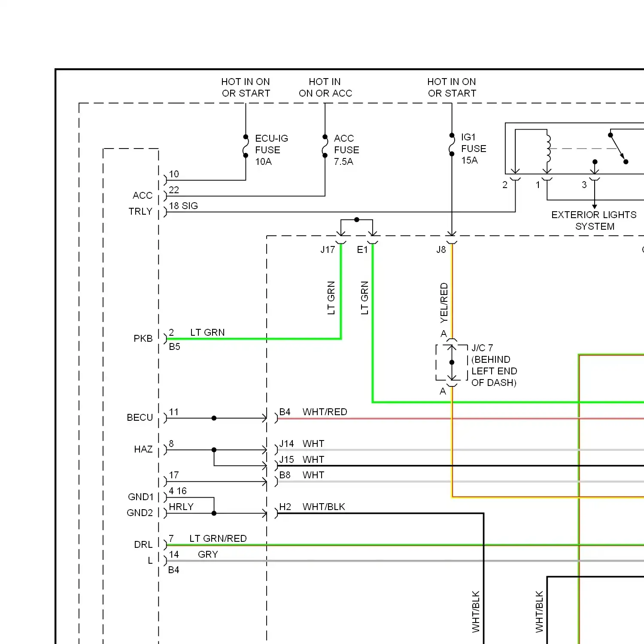Click the J17 connector label
The width and height of the screenshot is (644, 644).
pos(328,249)
